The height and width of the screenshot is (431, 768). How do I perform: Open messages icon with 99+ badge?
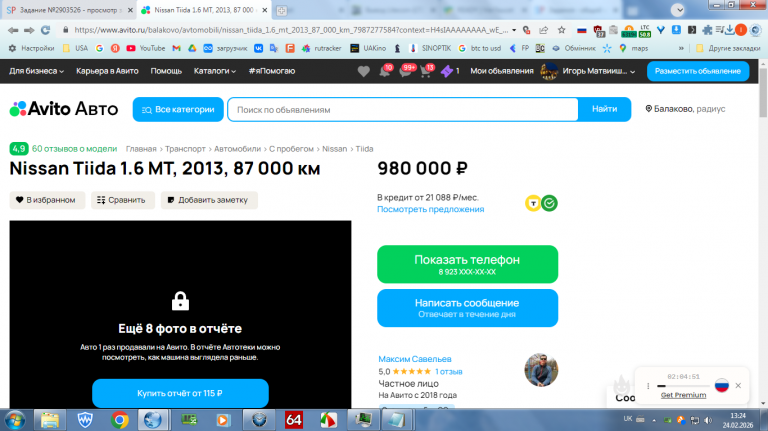[x=406, y=72]
